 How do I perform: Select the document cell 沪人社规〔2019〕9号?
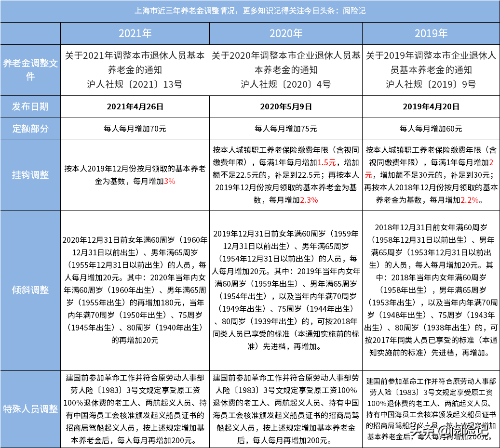tap(431, 70)
